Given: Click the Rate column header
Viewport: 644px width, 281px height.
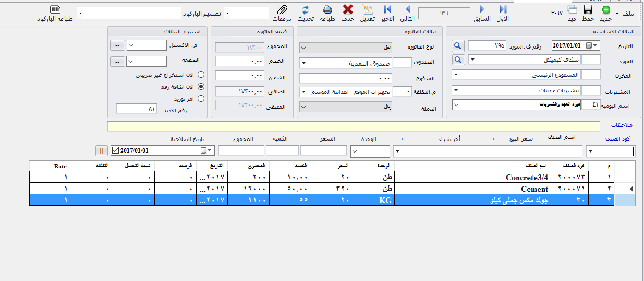Looking at the screenshot, I should (50, 166).
